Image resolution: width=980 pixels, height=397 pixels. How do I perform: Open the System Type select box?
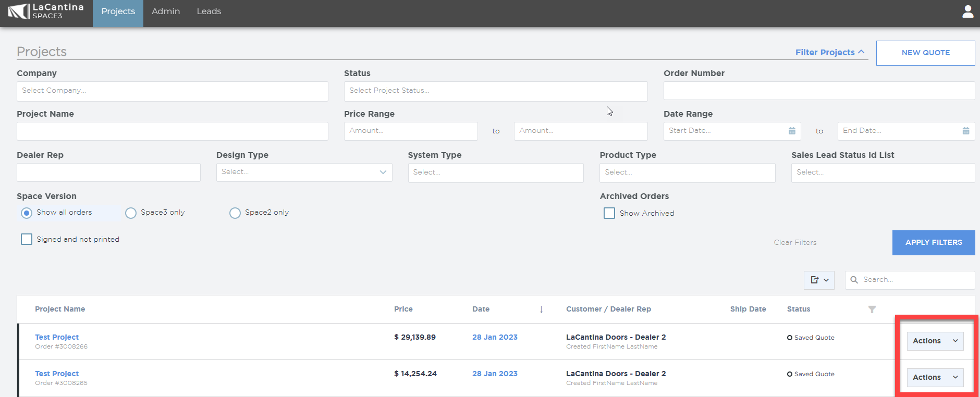coord(496,173)
